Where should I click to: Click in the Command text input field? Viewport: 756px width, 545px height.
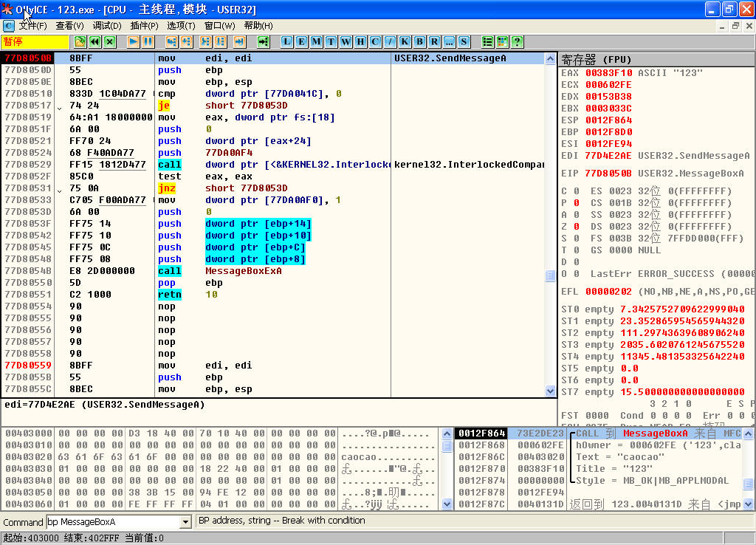pos(112,522)
